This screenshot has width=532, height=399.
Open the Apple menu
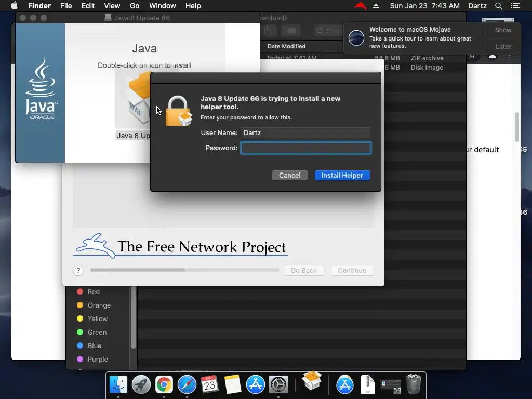point(14,6)
